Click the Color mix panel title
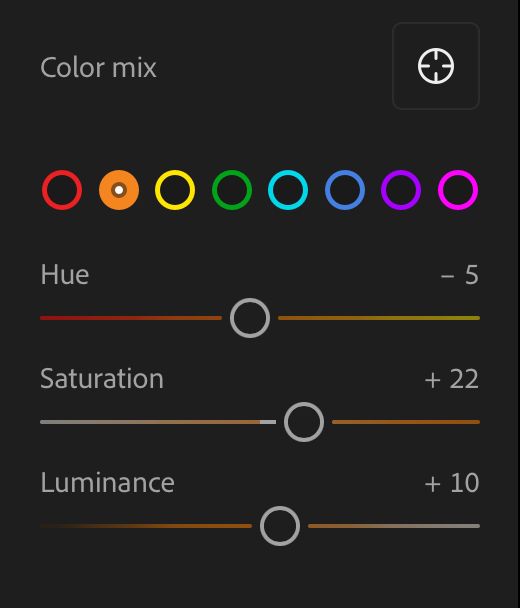Screen dimensions: 520x608 click(x=98, y=67)
